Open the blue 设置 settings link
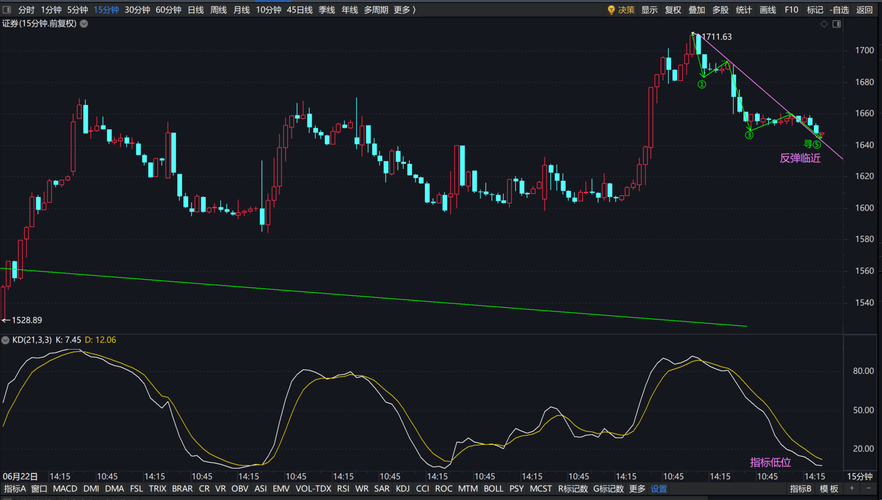Screen dimensions: 882x500 [659, 489]
